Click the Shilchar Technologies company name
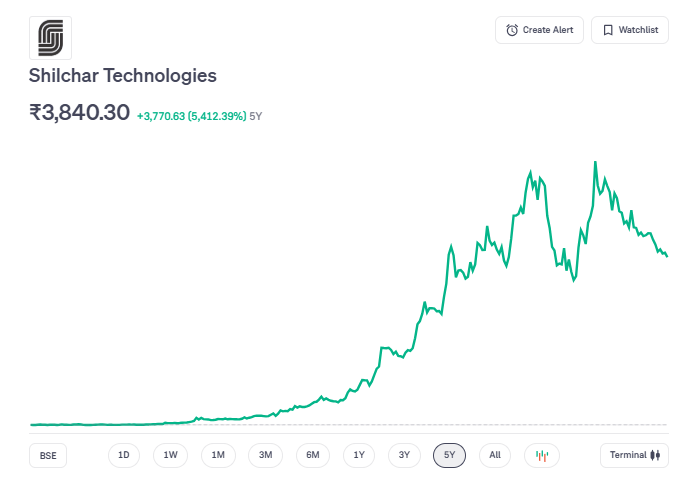691x482 pixels. pos(123,76)
